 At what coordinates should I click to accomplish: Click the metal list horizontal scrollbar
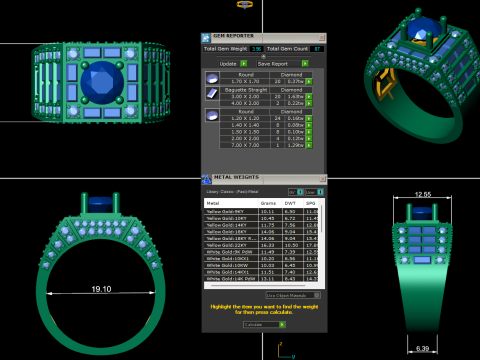pyautogui.click(x=258, y=286)
